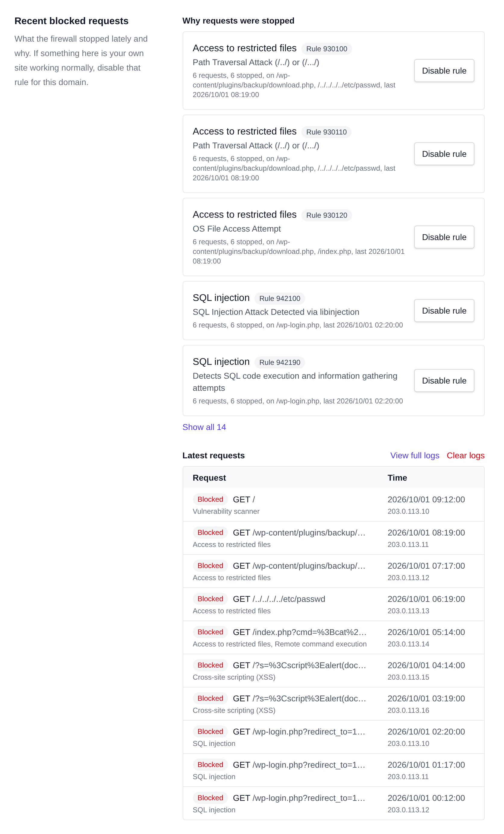
Task: Select 'SQL Injection Attack Detected via libinjection' text
Action: tap(276, 312)
